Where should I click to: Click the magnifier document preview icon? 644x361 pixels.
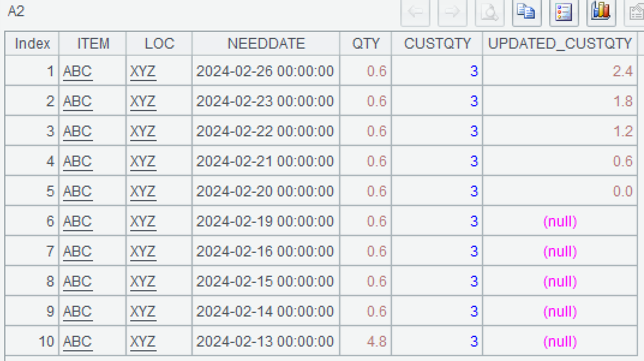tap(490, 12)
